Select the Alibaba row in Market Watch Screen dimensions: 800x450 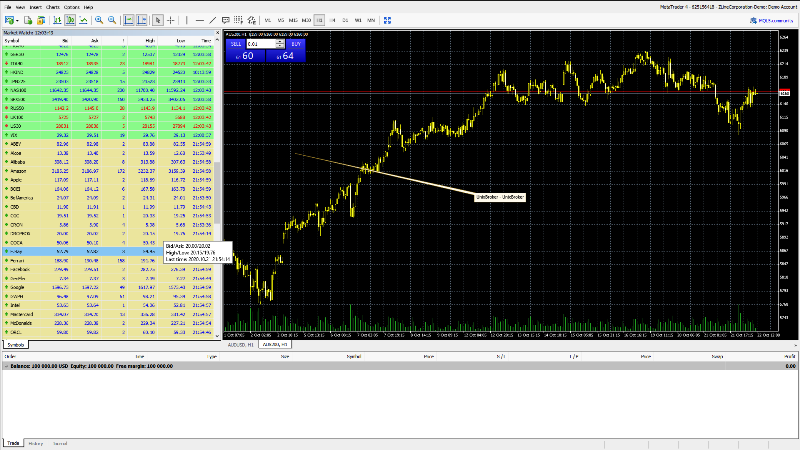[108, 162]
